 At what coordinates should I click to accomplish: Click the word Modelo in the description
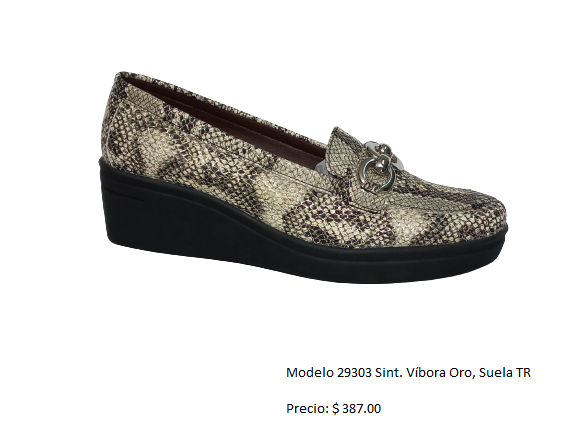(310, 373)
